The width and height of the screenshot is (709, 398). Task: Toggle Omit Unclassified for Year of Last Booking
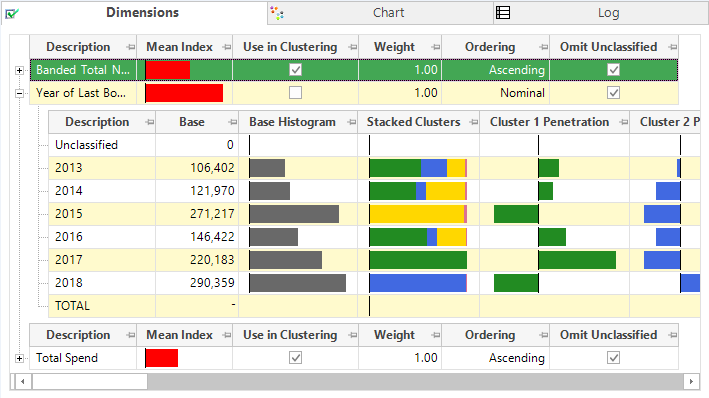(613, 93)
